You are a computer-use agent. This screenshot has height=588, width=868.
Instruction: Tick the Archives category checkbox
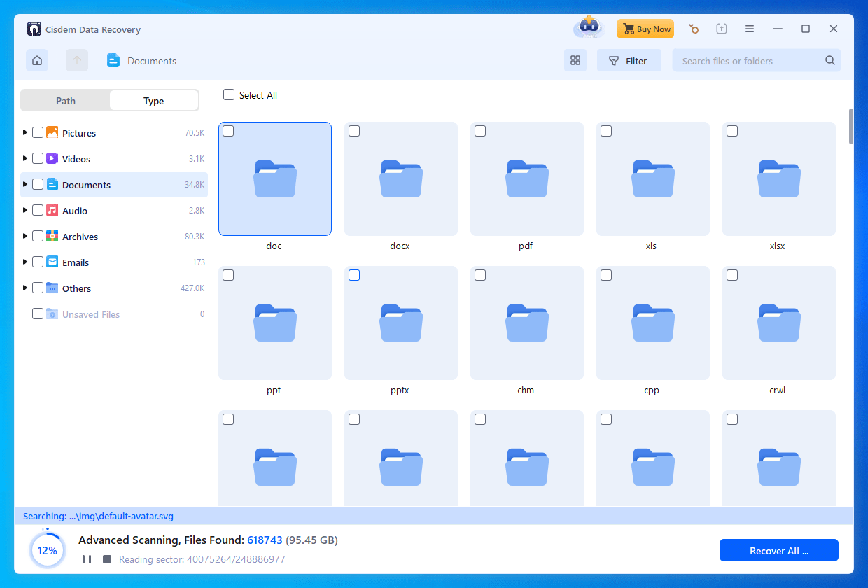pos(38,236)
